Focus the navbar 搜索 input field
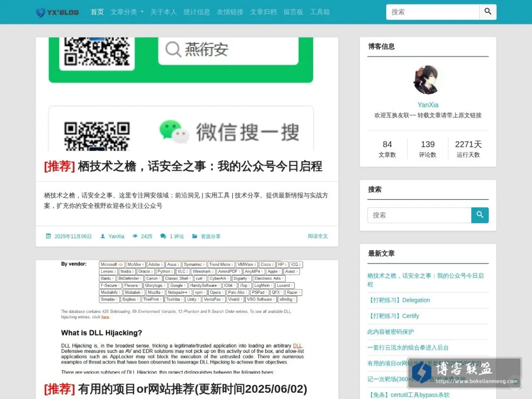 click(433, 12)
